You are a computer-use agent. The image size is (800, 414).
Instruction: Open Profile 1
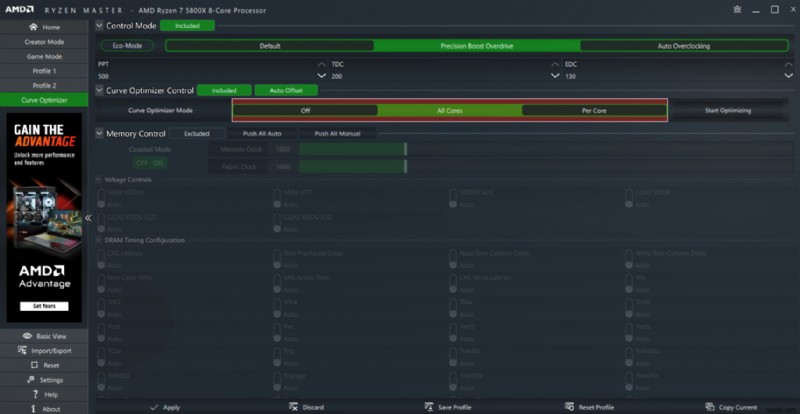tap(44, 71)
